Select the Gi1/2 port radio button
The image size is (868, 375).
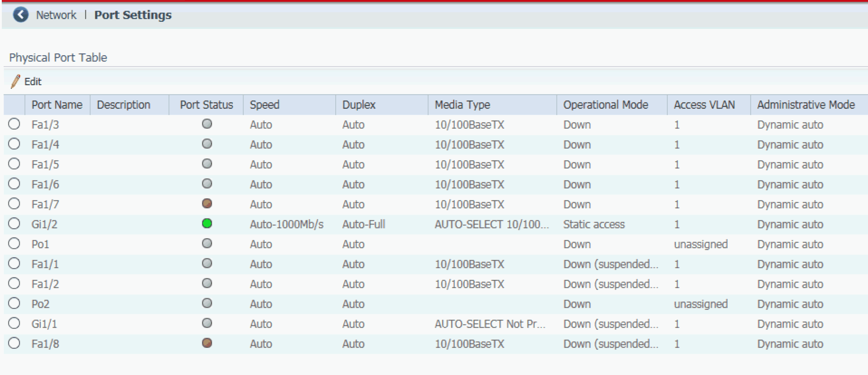[14, 224]
